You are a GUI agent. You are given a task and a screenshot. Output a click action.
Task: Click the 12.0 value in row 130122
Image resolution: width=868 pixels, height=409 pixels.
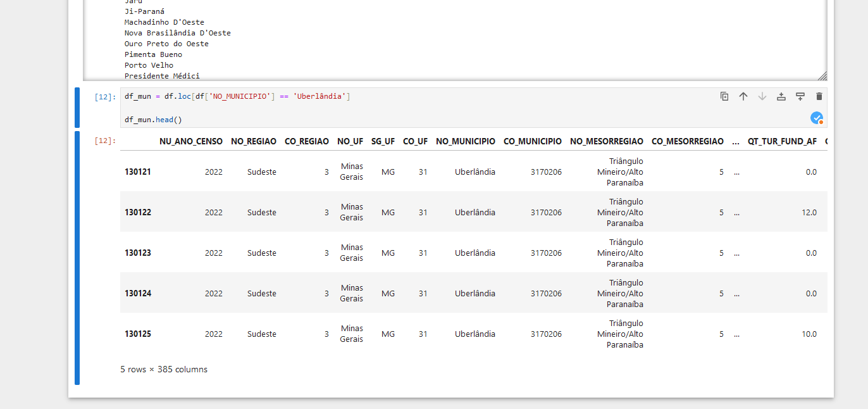tap(809, 213)
